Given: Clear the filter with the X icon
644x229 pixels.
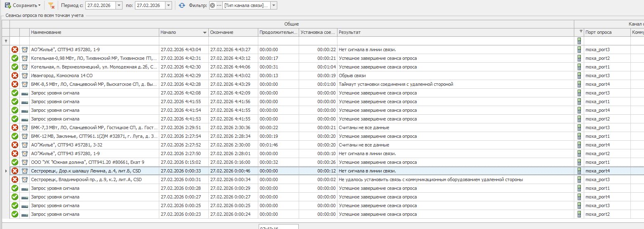Looking at the screenshot, I should click(x=212, y=5).
